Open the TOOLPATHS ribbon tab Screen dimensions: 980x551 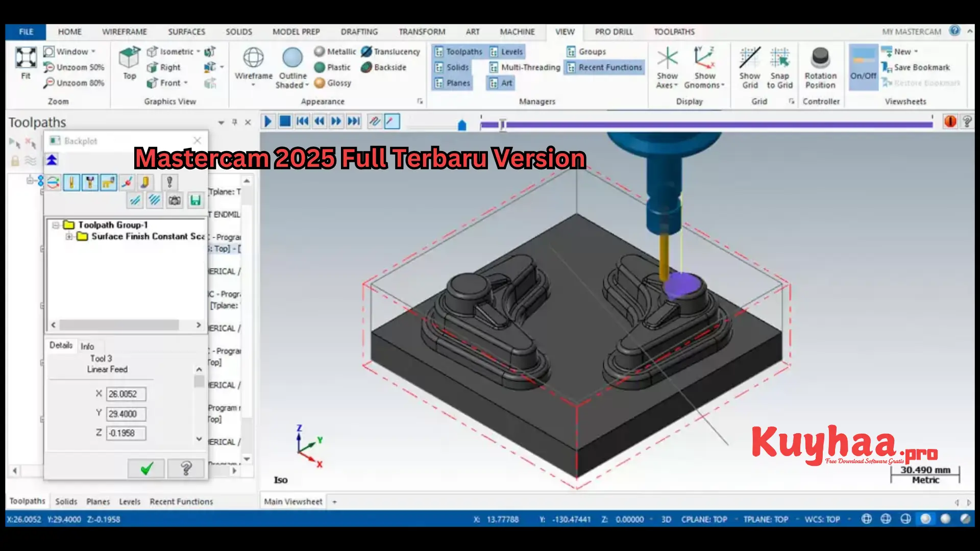pyautogui.click(x=674, y=32)
